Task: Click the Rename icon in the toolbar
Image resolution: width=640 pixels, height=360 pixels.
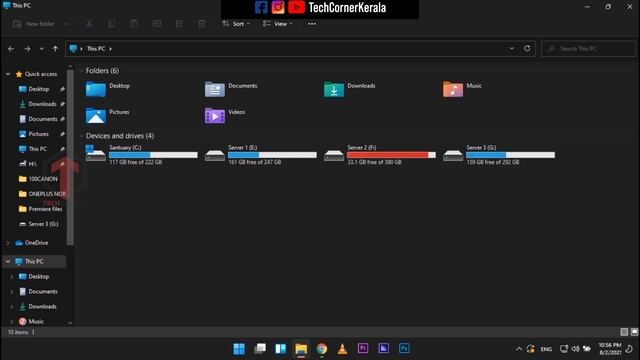Action: coord(156,24)
